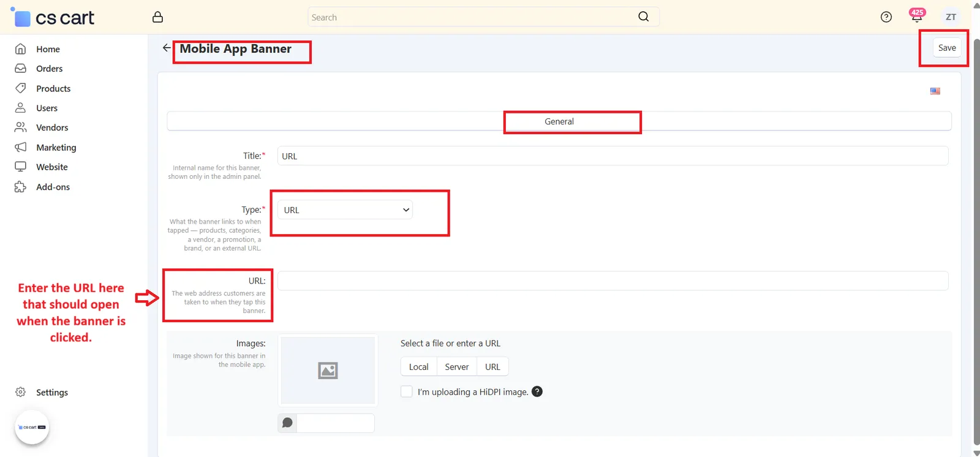This screenshot has width=980, height=457.
Task: Open the ZT user avatar menu
Action: pos(951,17)
